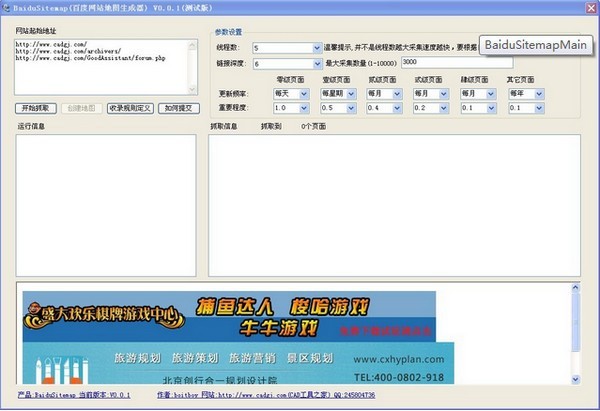Image resolution: width=600 pixels, height=411 pixels.
Task: Click the 如何提交 button
Action: tap(179, 108)
